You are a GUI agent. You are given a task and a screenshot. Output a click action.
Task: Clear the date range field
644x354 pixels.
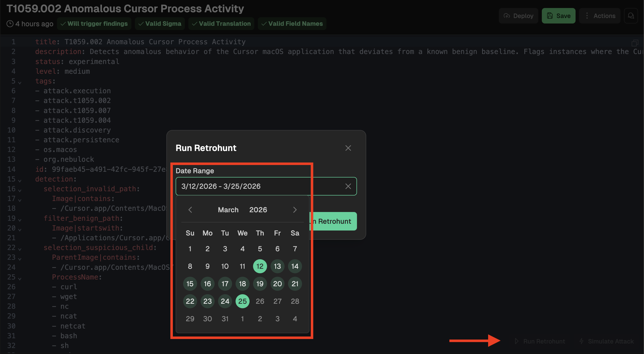[x=348, y=186]
